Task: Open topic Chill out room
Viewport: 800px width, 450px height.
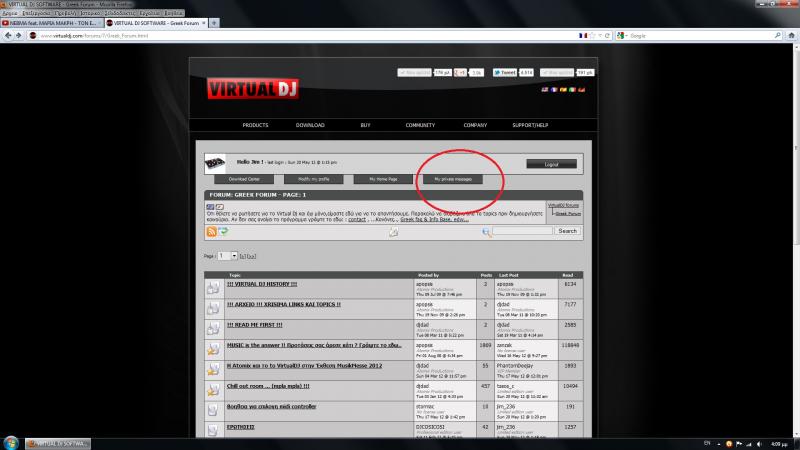Action: pyautogui.click(x=268, y=386)
